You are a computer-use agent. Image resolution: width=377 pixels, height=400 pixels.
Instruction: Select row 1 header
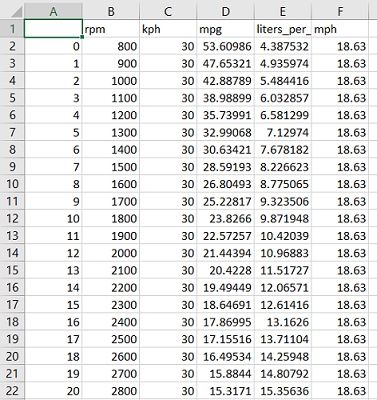pos(12,29)
